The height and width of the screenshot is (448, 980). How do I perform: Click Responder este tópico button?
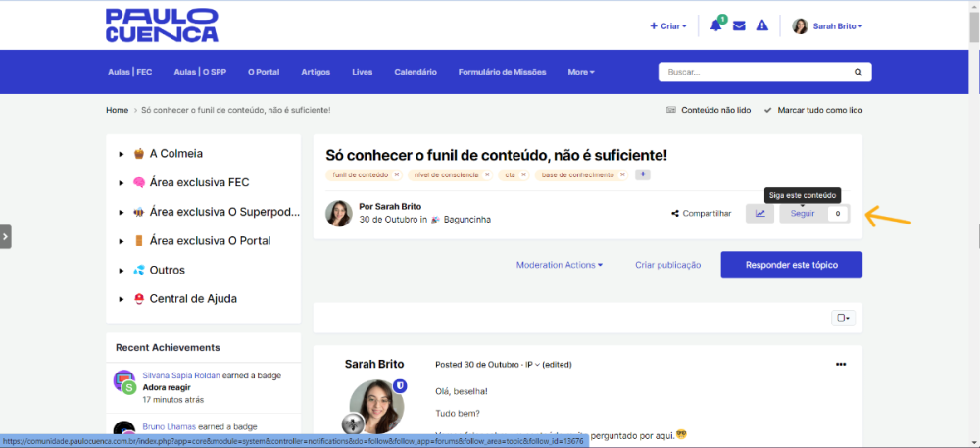[x=792, y=265]
